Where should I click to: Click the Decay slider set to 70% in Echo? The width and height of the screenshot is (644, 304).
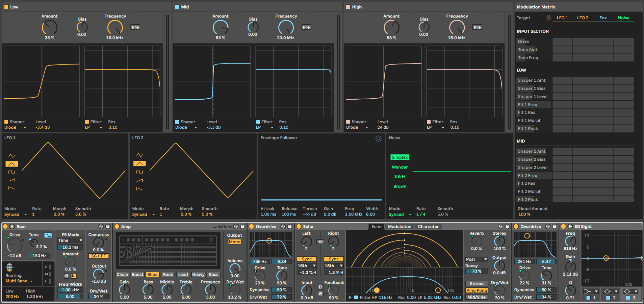476,271
